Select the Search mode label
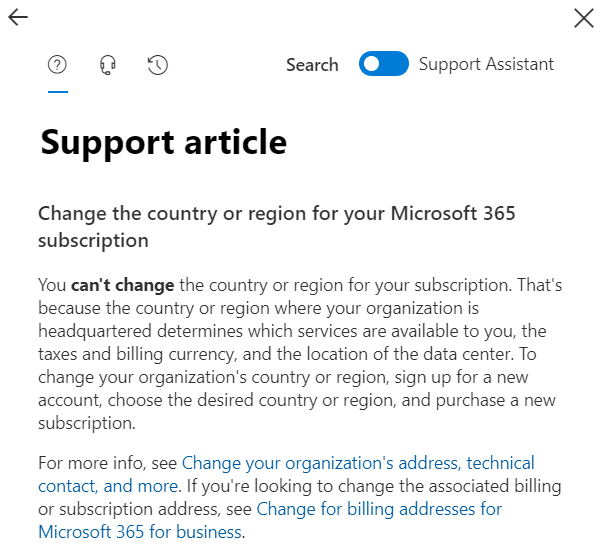601x557 pixels. 312,65
